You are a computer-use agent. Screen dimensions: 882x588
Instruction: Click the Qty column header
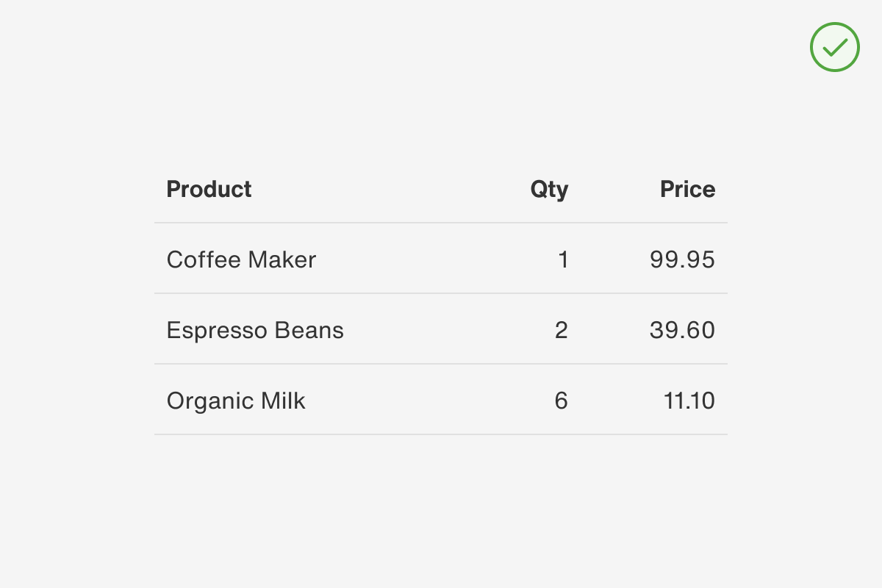[x=549, y=189]
